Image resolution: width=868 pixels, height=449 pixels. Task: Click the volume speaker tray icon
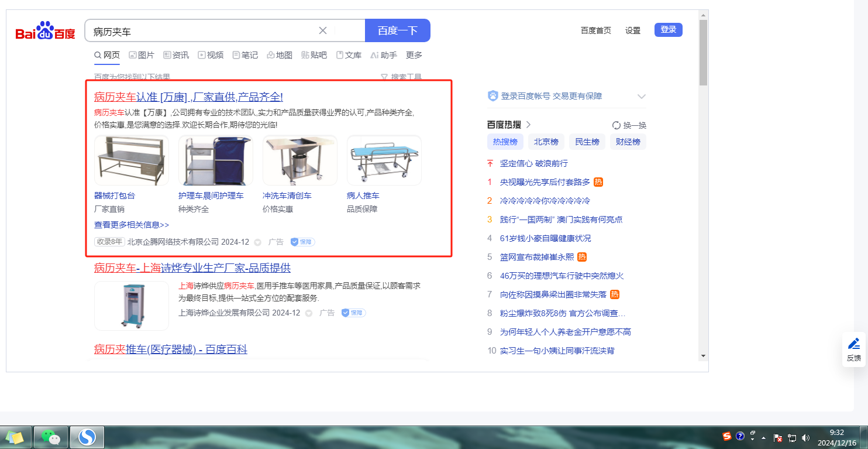coord(806,437)
